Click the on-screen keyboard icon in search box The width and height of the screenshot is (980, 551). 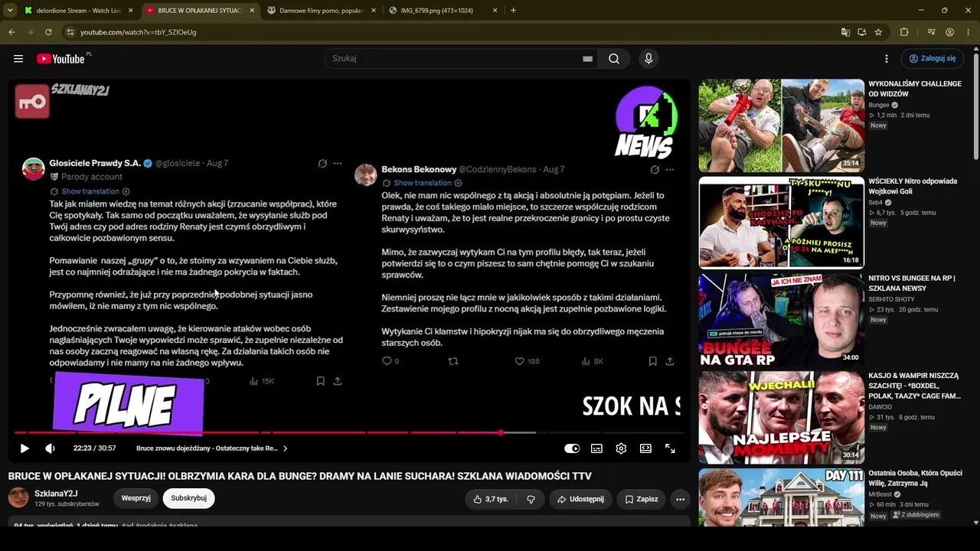click(587, 59)
